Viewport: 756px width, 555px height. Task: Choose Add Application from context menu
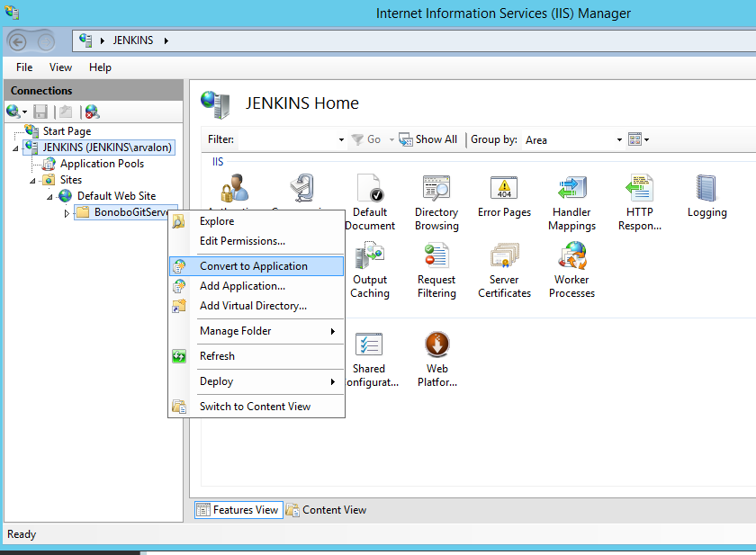(x=256, y=286)
